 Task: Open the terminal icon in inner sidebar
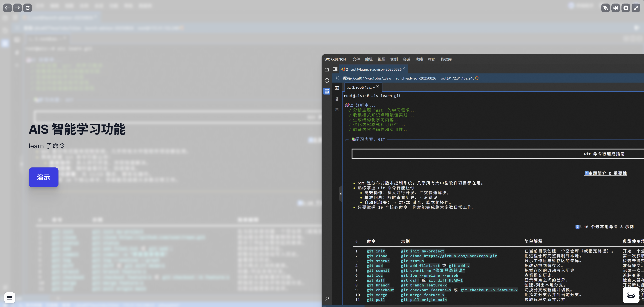pyautogui.click(x=337, y=88)
